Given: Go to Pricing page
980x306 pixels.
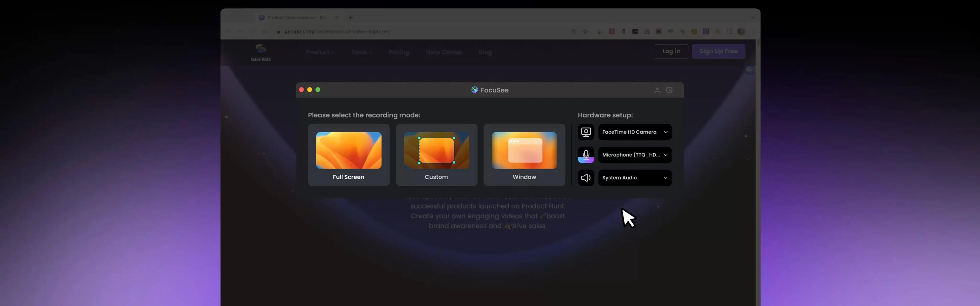Looking at the screenshot, I should click(x=399, y=52).
